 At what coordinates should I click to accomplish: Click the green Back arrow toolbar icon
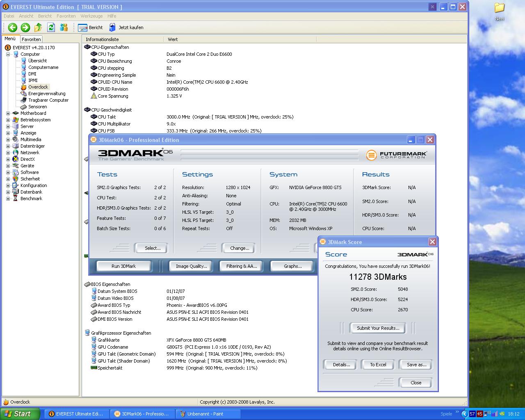point(12,27)
